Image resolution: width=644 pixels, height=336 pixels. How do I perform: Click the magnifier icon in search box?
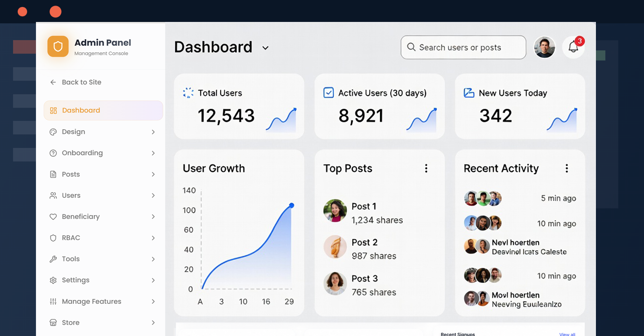click(x=411, y=47)
